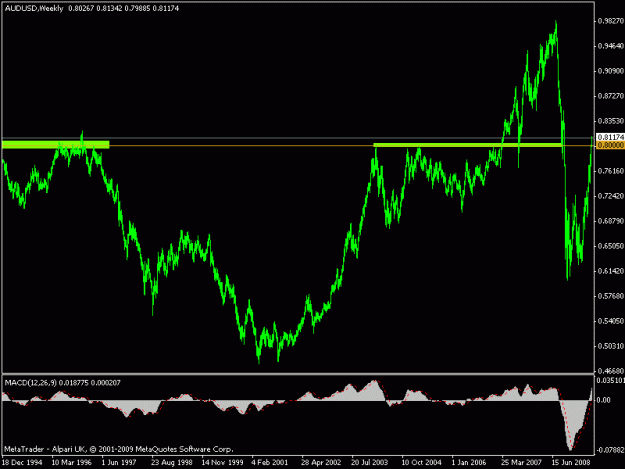Image resolution: width=625 pixels, height=469 pixels.
Task: Click the 0.61420 price axis label
Action: pyautogui.click(x=611, y=271)
